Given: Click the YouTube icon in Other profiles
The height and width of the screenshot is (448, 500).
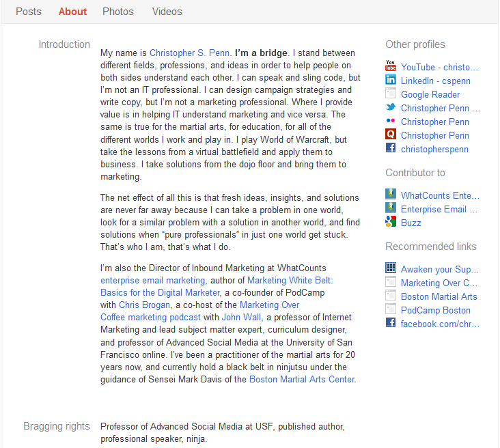Looking at the screenshot, I should tap(391, 67).
